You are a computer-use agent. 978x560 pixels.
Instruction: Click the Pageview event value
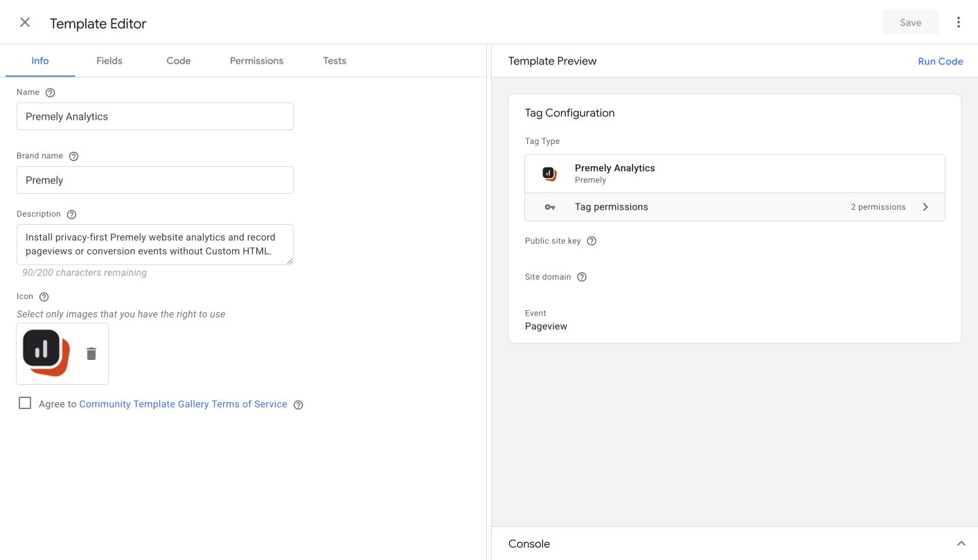(546, 326)
